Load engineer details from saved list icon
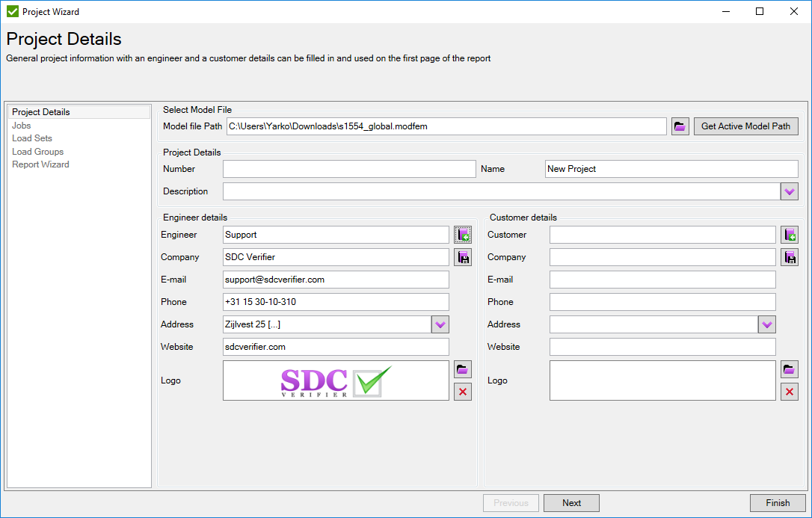This screenshot has width=812, height=518. 463,235
